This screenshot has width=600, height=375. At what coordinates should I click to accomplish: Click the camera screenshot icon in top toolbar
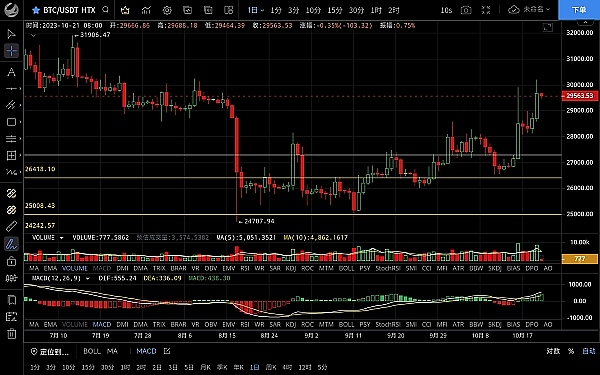click(x=466, y=10)
